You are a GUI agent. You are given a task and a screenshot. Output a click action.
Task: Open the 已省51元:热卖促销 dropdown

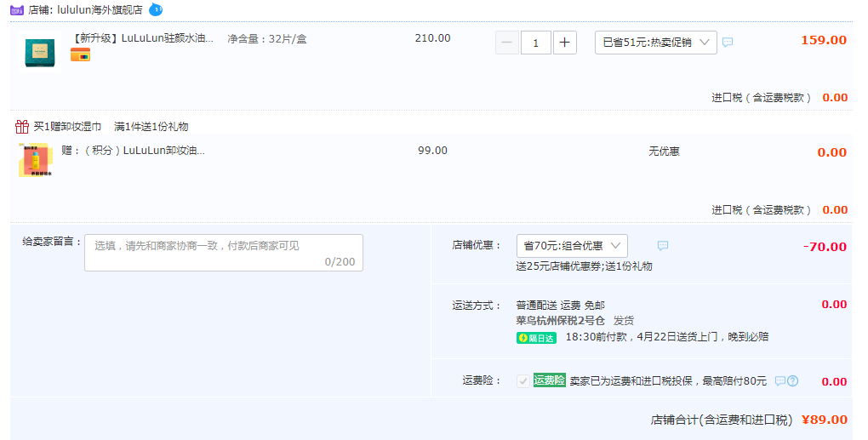tap(656, 43)
